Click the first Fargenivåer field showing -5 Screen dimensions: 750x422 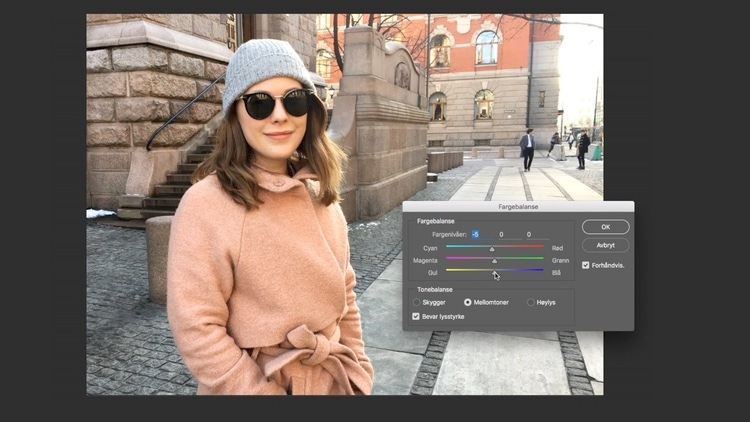click(x=475, y=234)
